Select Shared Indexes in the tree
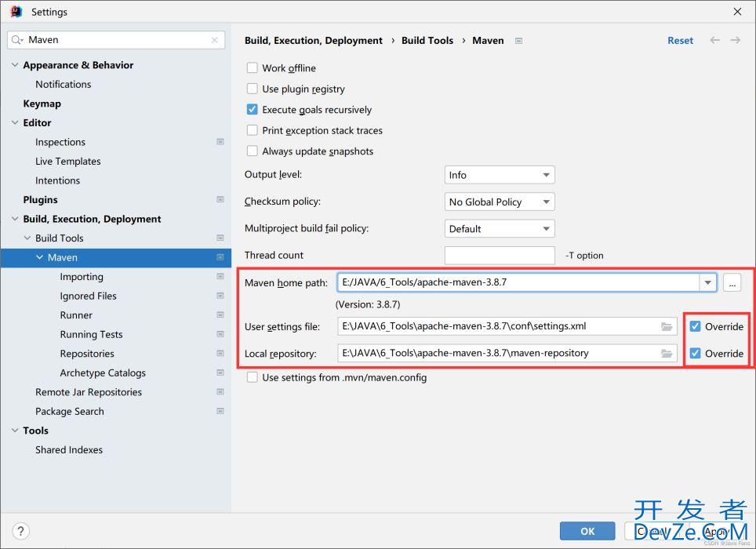 (x=69, y=449)
